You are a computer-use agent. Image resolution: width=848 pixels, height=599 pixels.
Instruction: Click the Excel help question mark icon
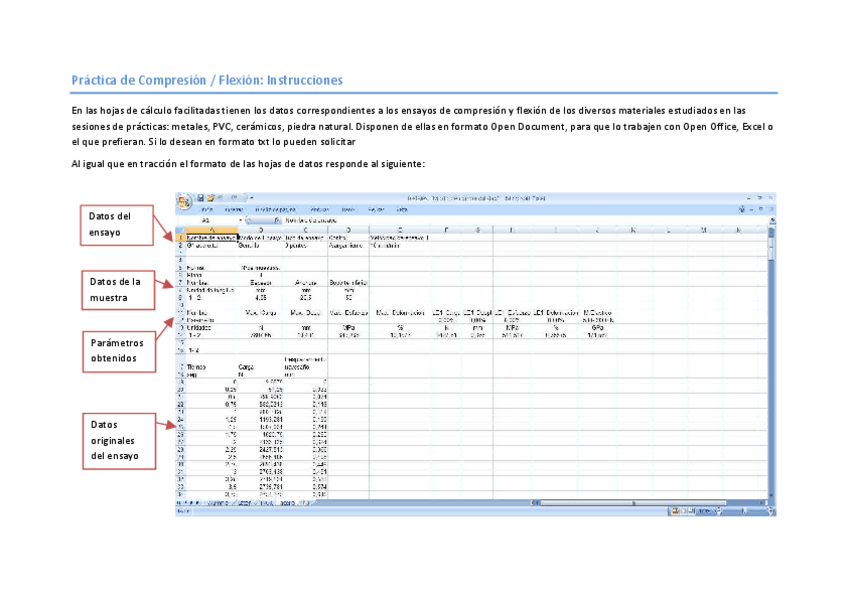741,209
